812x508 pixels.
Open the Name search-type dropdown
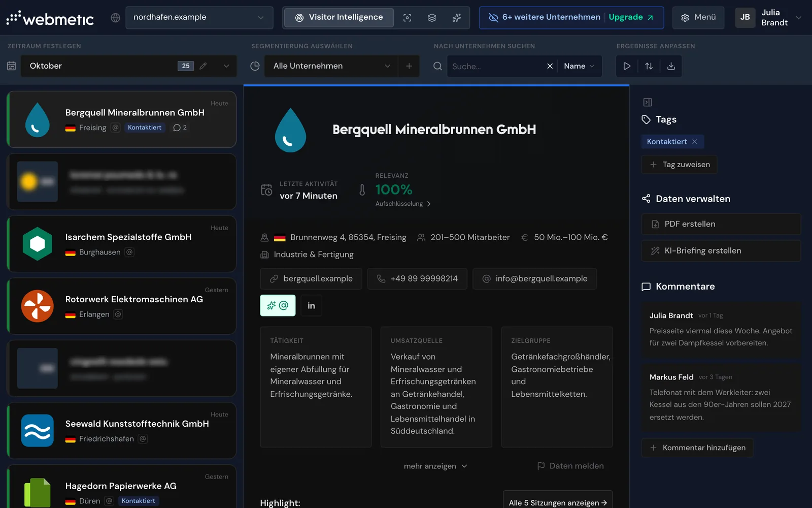(579, 66)
